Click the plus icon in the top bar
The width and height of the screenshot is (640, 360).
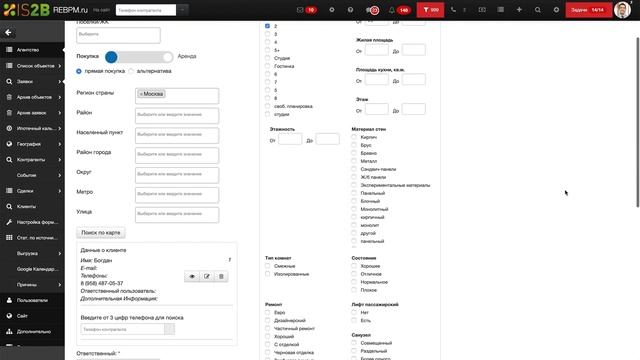519,10
